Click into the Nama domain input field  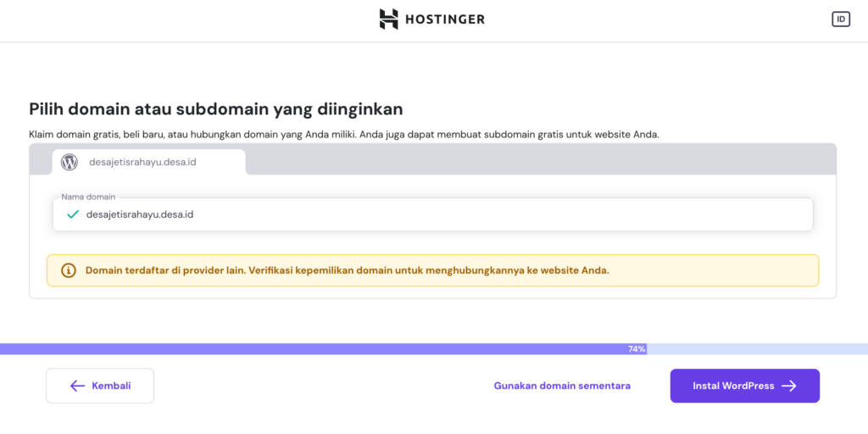pos(424,214)
